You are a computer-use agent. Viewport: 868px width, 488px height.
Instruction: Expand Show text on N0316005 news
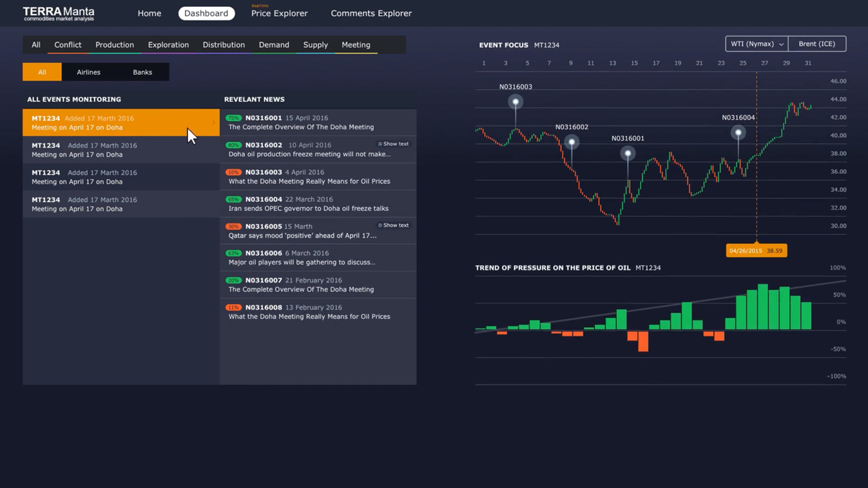393,225
